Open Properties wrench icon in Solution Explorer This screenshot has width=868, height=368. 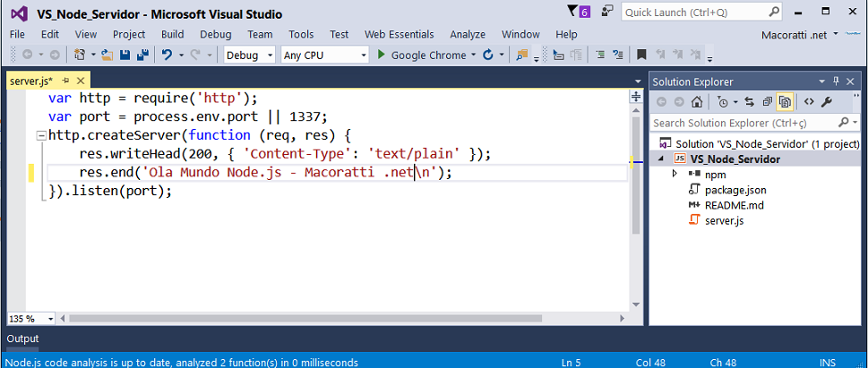click(827, 101)
